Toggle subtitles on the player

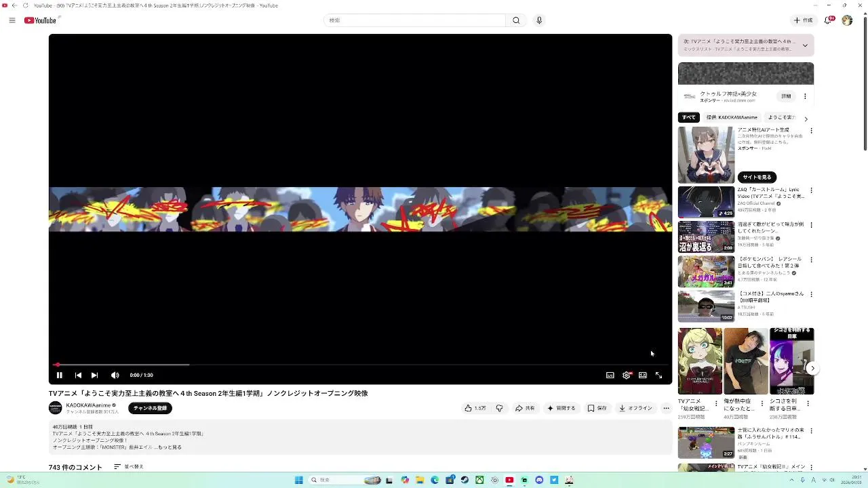click(610, 375)
